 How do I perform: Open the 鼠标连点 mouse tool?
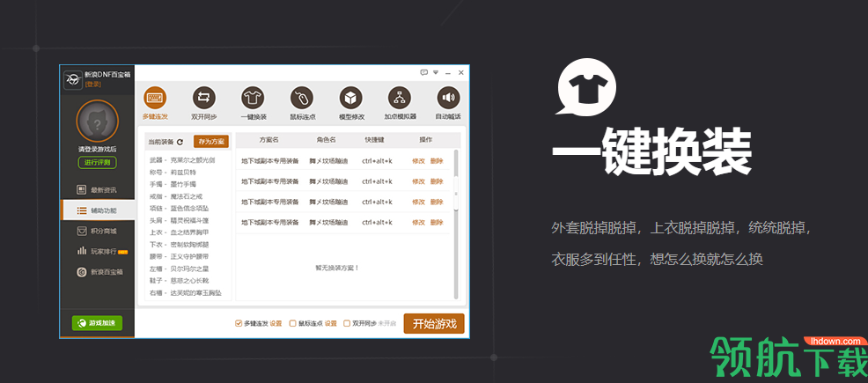tap(302, 104)
